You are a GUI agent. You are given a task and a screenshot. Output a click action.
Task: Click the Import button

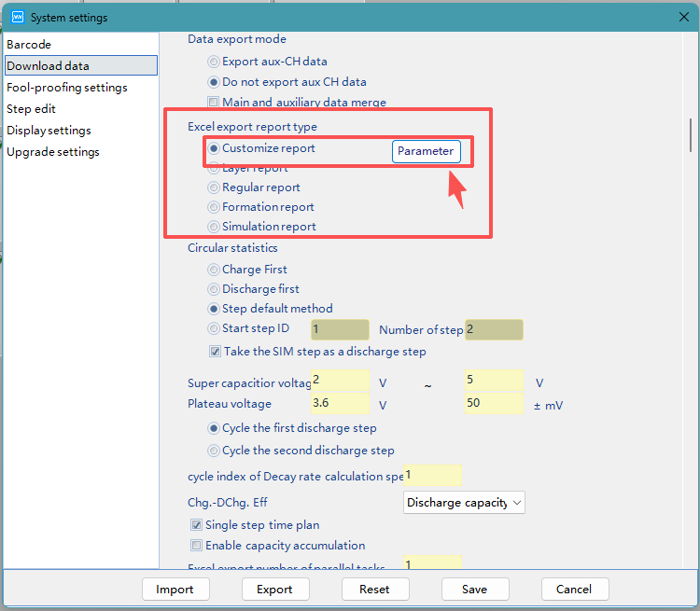pyautogui.click(x=175, y=590)
